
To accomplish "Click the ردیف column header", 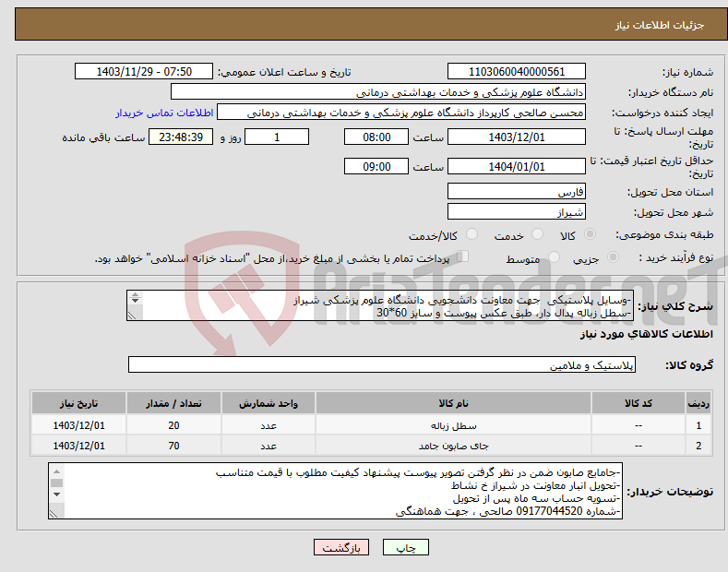I will (x=698, y=403).
